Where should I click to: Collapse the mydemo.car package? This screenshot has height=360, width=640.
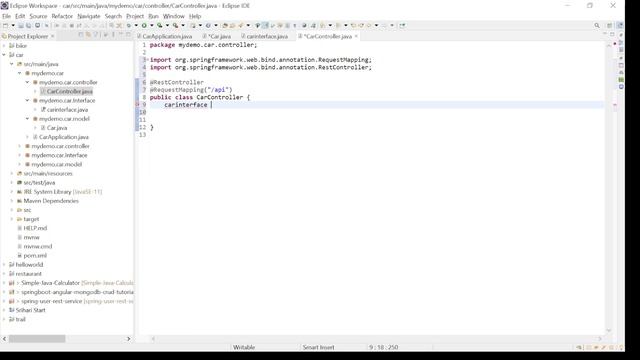pyautogui.click(x=20, y=73)
